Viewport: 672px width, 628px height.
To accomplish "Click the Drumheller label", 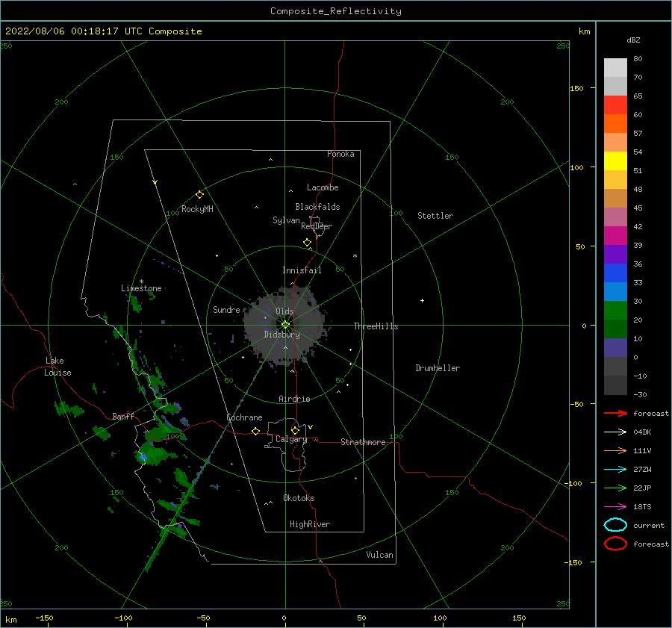I will [438, 368].
